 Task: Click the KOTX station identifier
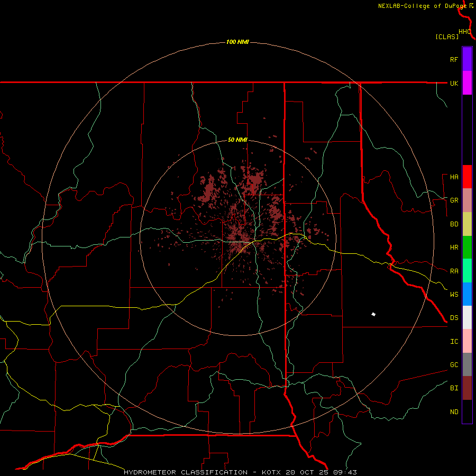271,472
